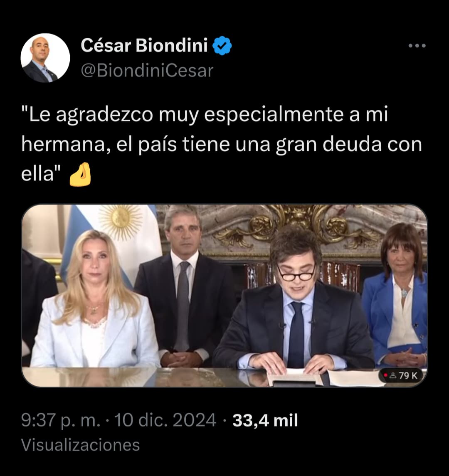Viewport: 449px width, 476px height.
Task: Tap the pinched fingers emoji
Action: click(80, 174)
